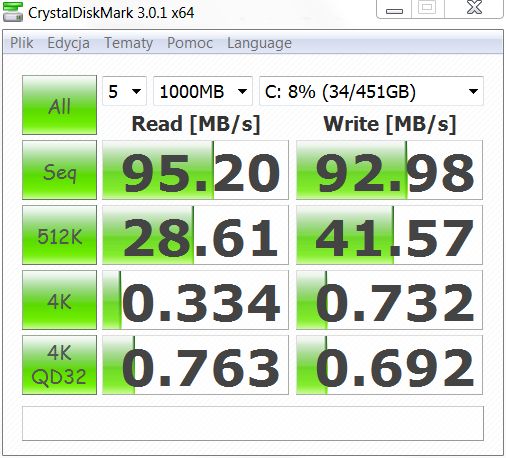Open the test count dropdown showing 5
This screenshot has width=506, height=458.
point(124,91)
